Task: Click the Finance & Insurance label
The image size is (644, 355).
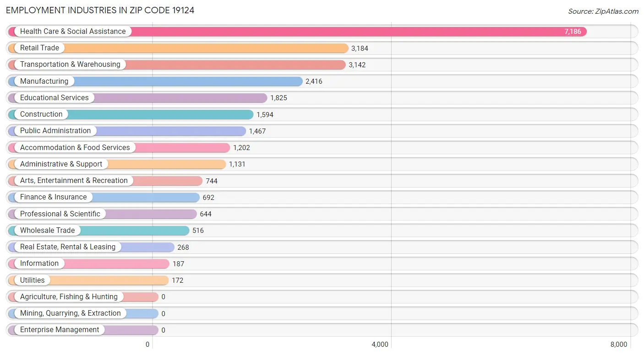Action: coord(53,197)
